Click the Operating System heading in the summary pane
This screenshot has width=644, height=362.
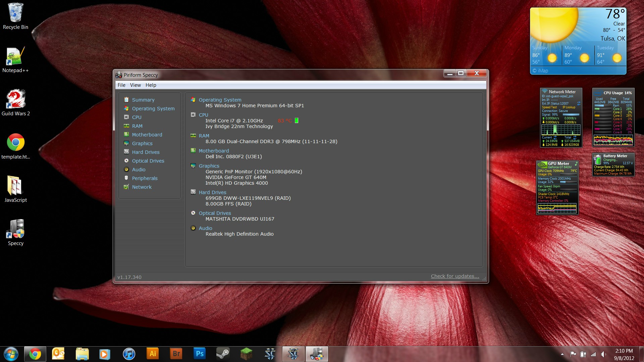coord(220,100)
